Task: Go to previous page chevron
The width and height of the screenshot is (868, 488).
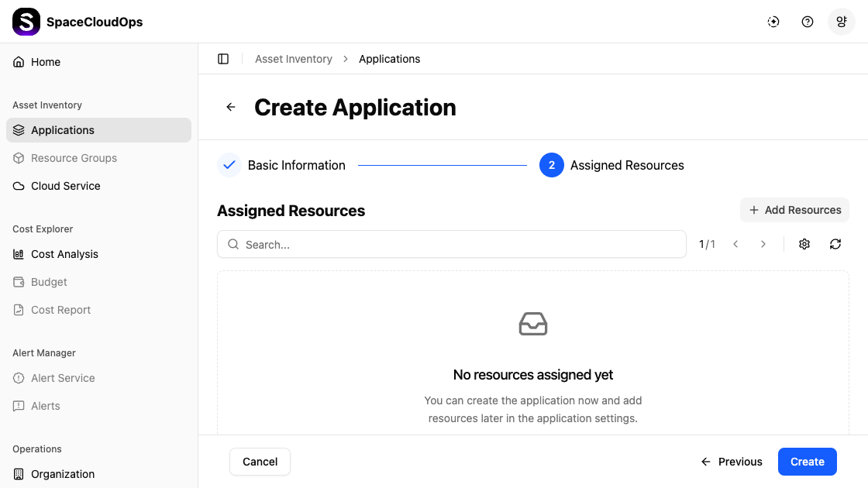Action: click(735, 244)
